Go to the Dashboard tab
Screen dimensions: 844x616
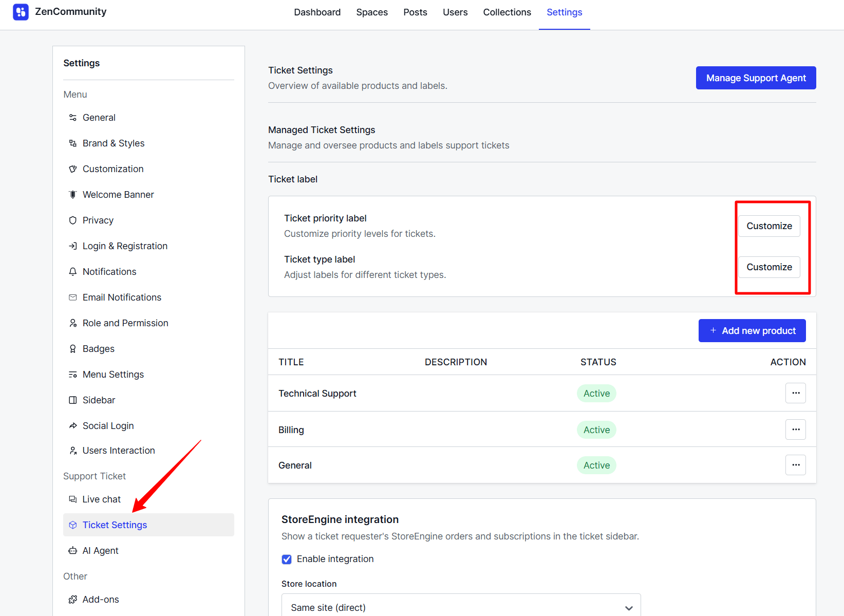[317, 12]
